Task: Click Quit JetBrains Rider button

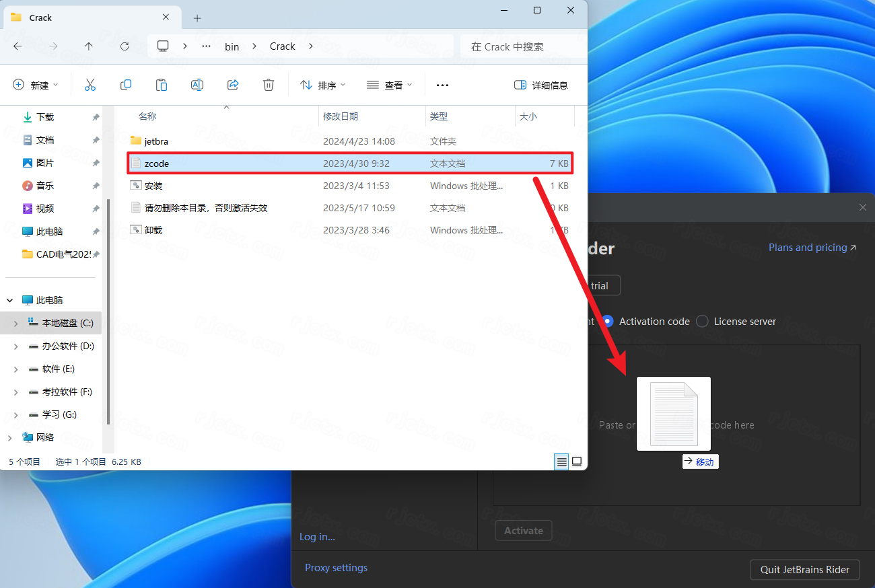Action: [805, 569]
